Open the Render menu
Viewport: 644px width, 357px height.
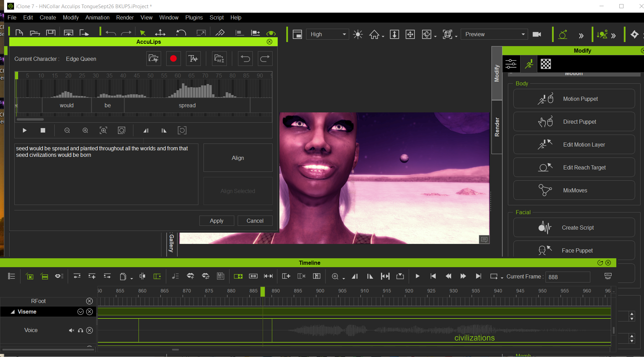point(125,17)
